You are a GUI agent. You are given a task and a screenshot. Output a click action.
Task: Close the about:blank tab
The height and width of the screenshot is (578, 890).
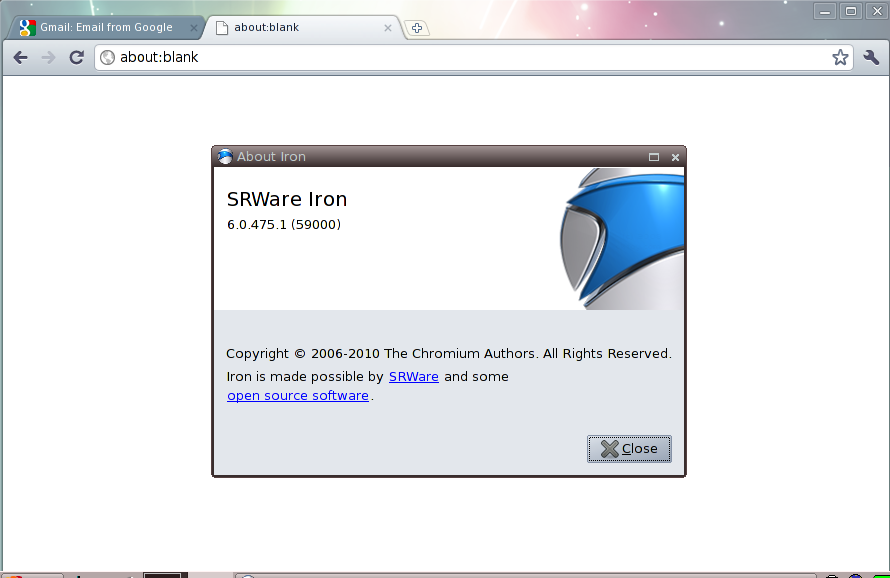pyautogui.click(x=388, y=28)
